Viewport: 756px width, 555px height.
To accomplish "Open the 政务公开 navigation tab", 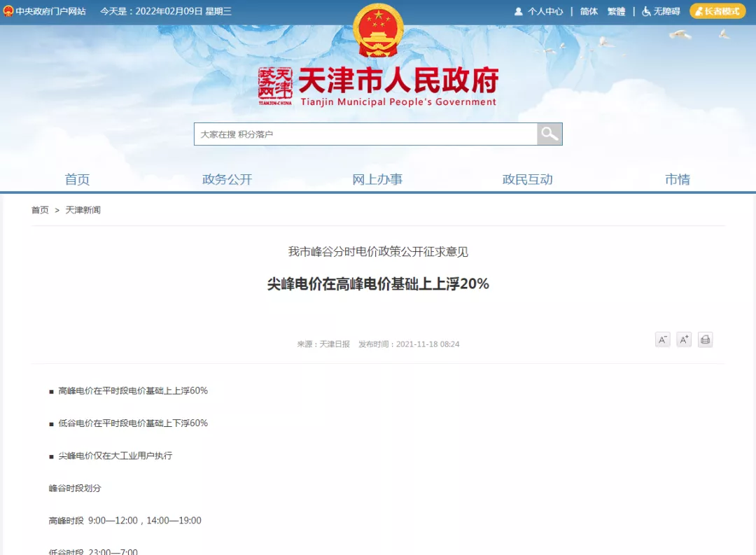I will 227,179.
